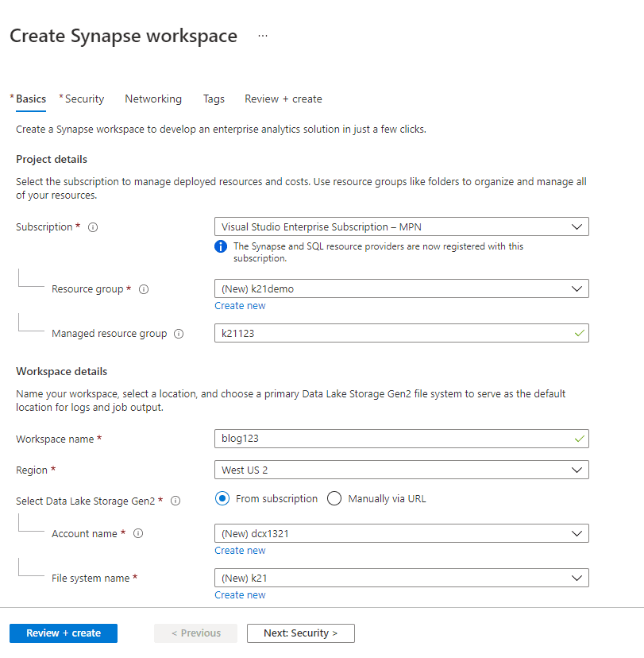Open the File system name dropdown

click(x=401, y=578)
